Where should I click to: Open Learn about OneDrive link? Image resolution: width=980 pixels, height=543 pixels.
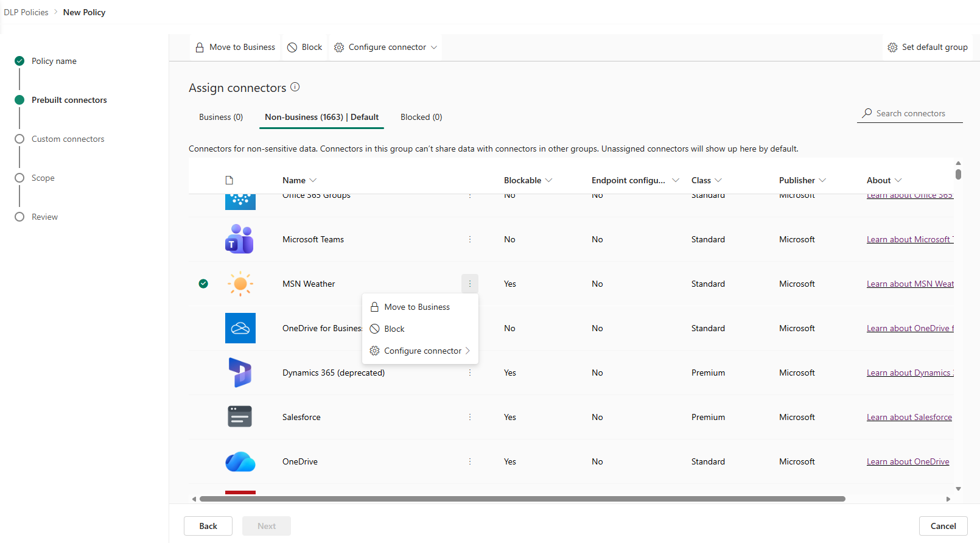908,461
